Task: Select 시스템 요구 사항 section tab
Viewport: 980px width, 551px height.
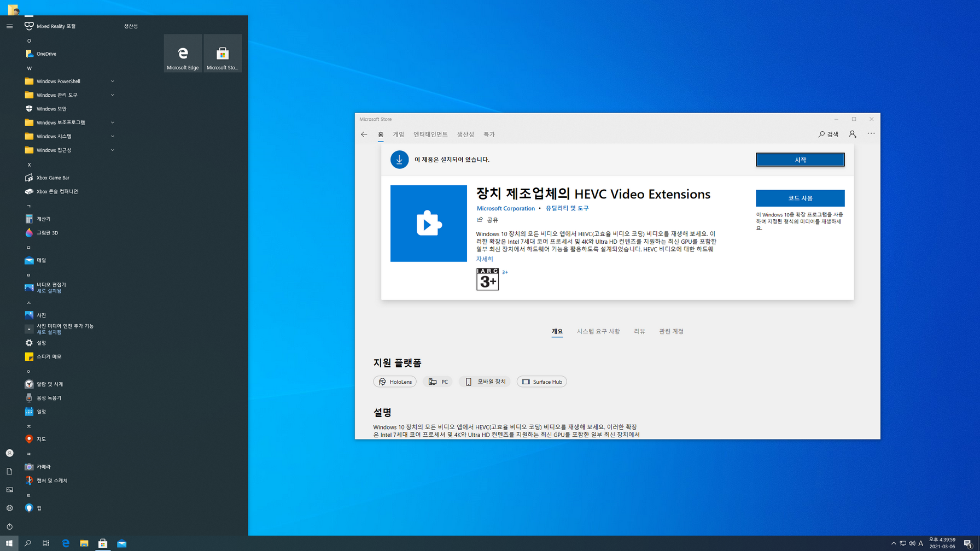Action: pos(598,331)
